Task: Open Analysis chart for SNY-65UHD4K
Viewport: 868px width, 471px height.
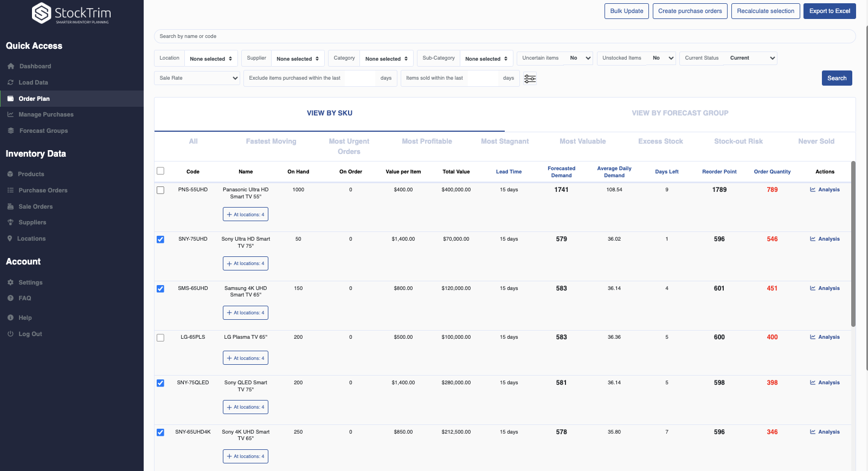Action: point(825,432)
